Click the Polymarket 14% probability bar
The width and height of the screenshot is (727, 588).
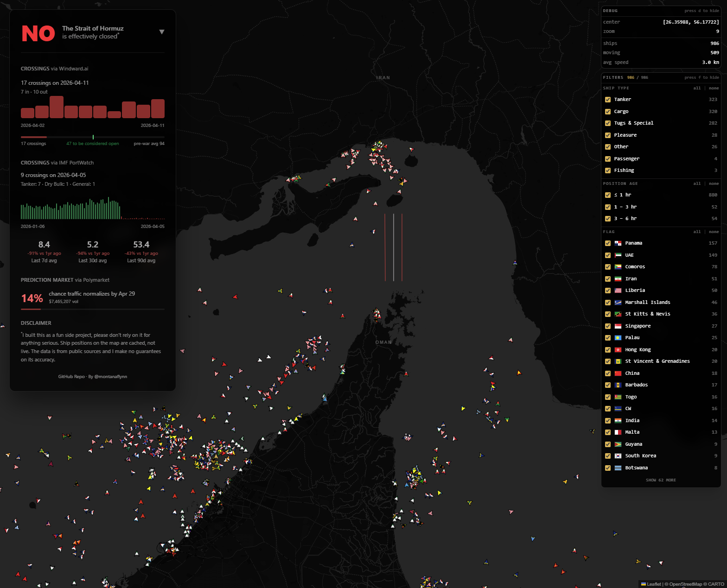(x=92, y=309)
